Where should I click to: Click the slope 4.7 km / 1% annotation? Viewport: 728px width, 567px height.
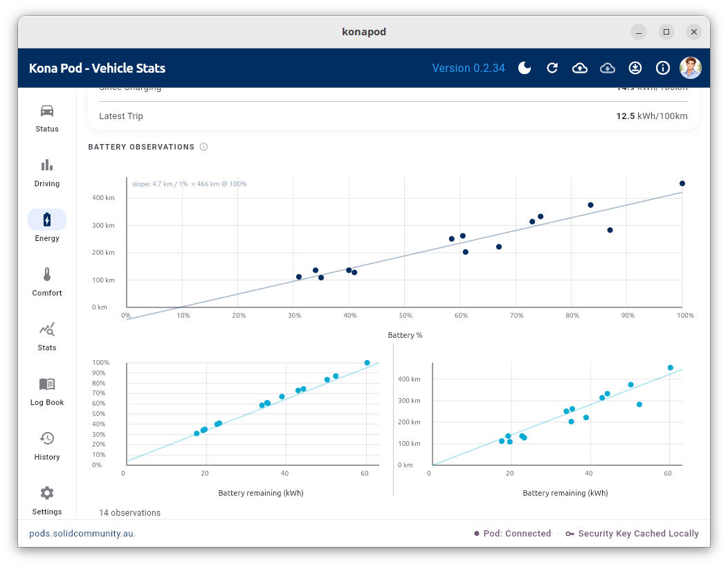point(189,184)
